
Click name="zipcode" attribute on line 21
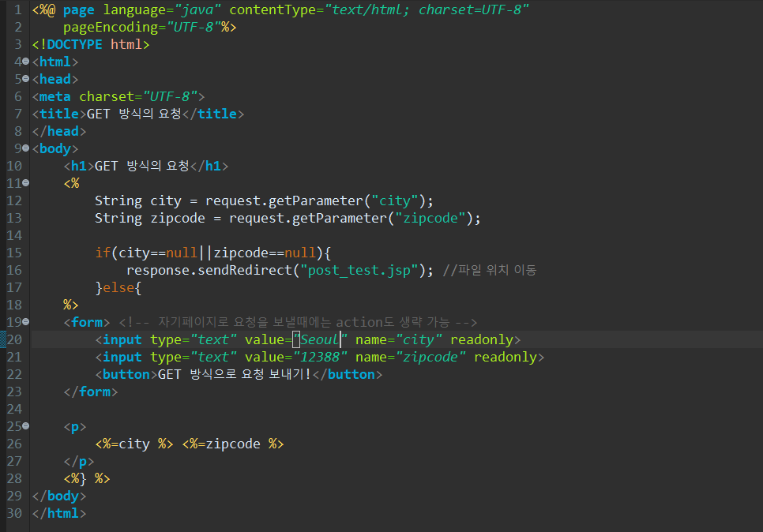[x=410, y=357]
